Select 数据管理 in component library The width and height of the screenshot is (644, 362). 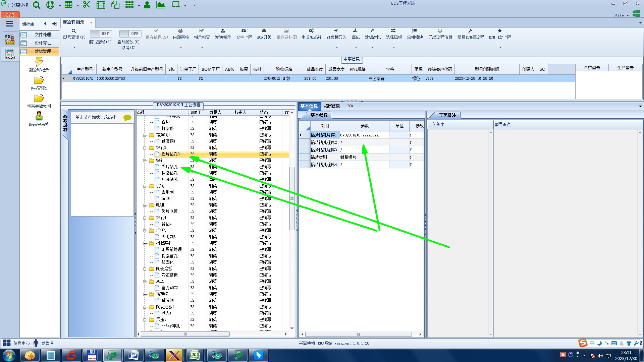pyautogui.click(x=43, y=52)
